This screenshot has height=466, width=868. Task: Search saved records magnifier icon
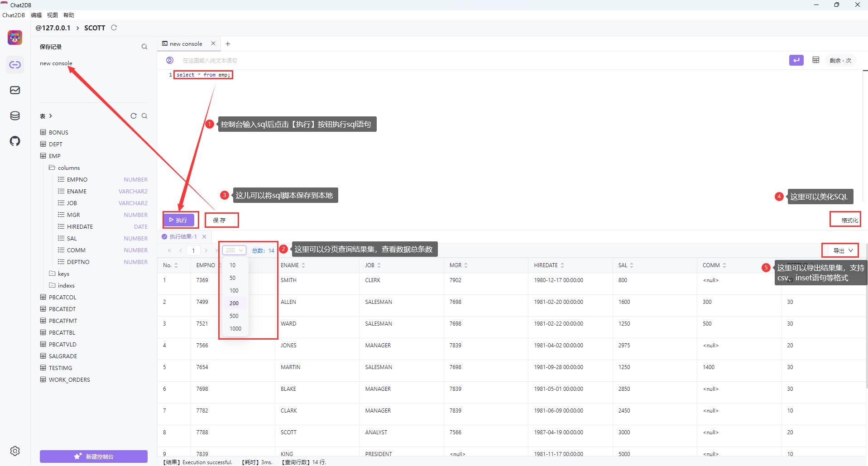click(x=144, y=47)
